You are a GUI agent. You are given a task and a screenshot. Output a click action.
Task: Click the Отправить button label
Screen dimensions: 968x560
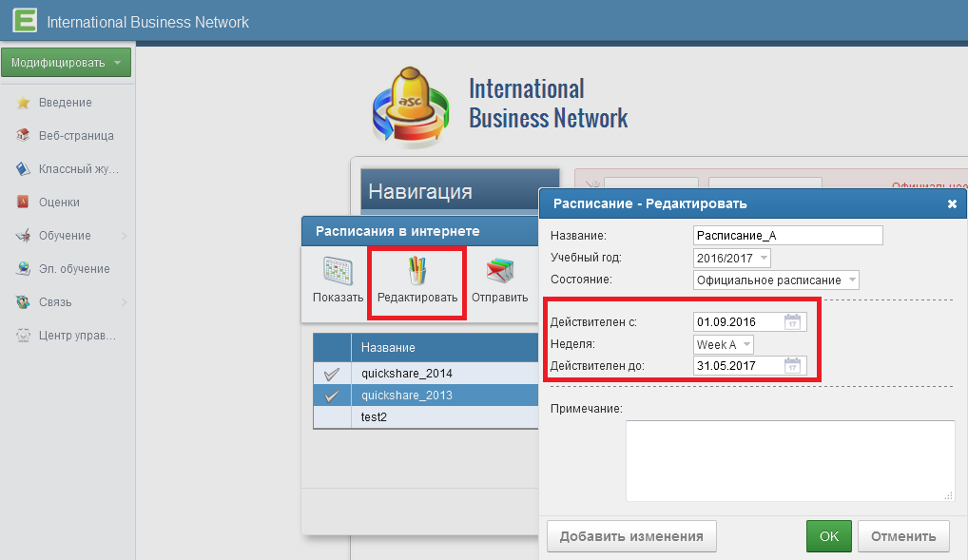tap(499, 298)
